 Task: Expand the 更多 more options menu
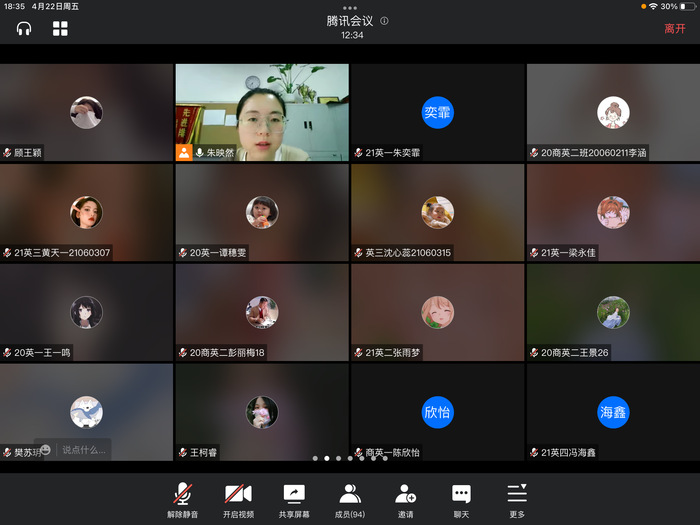tap(516, 500)
